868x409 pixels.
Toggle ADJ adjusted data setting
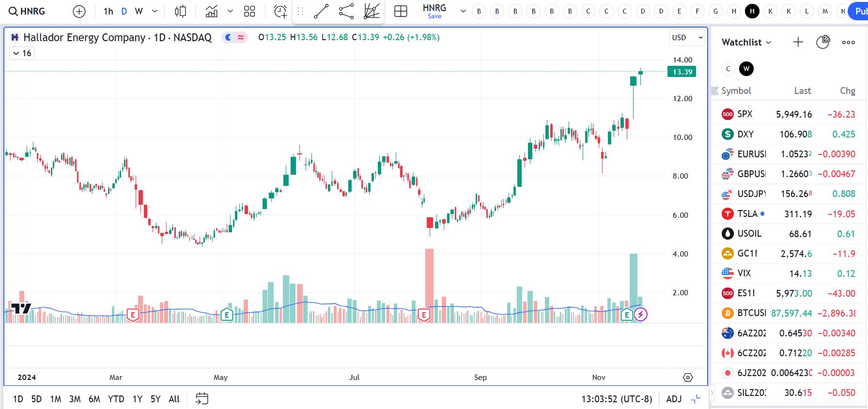click(x=674, y=399)
